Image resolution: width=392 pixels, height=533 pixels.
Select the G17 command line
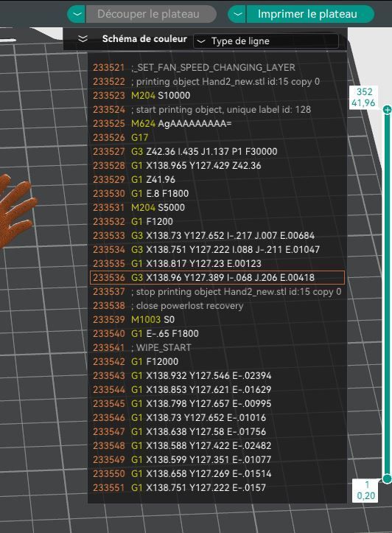217,138
